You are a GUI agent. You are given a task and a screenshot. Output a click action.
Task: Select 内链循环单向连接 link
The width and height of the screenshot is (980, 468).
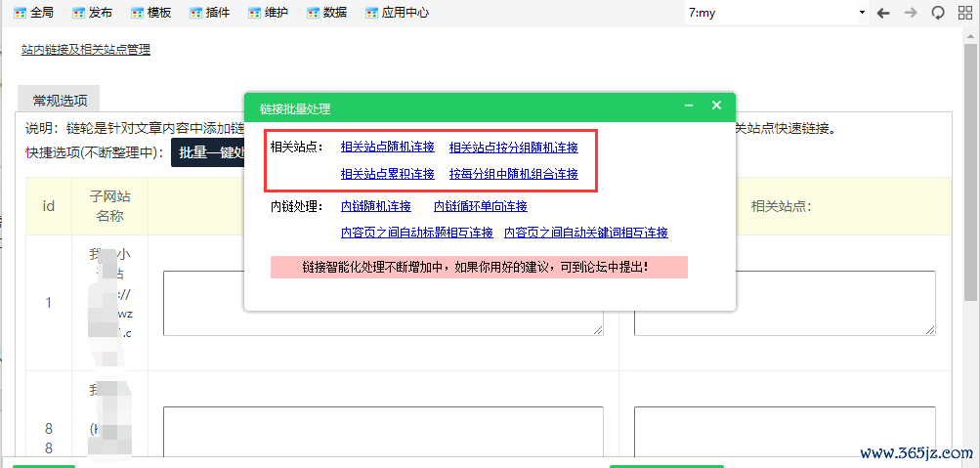[480, 206]
